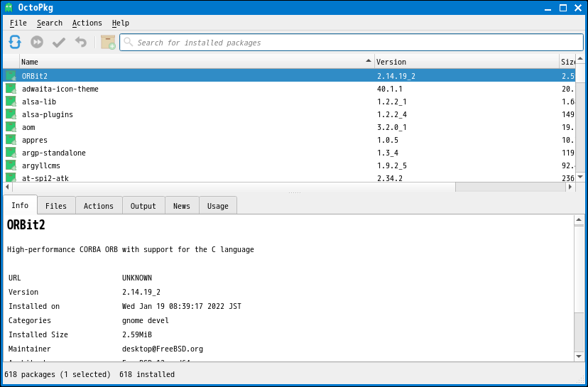
Task: Click the package icon beside argp-standalone
Action: click(x=11, y=152)
